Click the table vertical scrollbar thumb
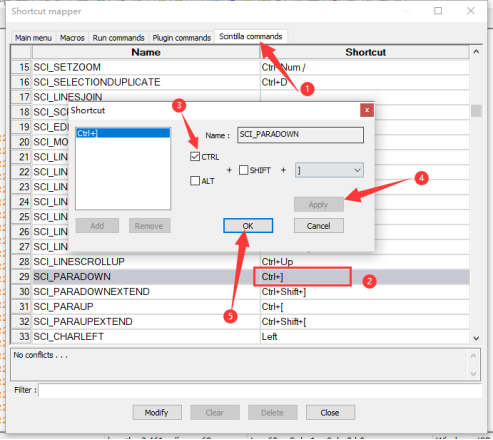The height and width of the screenshot is (440, 493). (x=476, y=111)
